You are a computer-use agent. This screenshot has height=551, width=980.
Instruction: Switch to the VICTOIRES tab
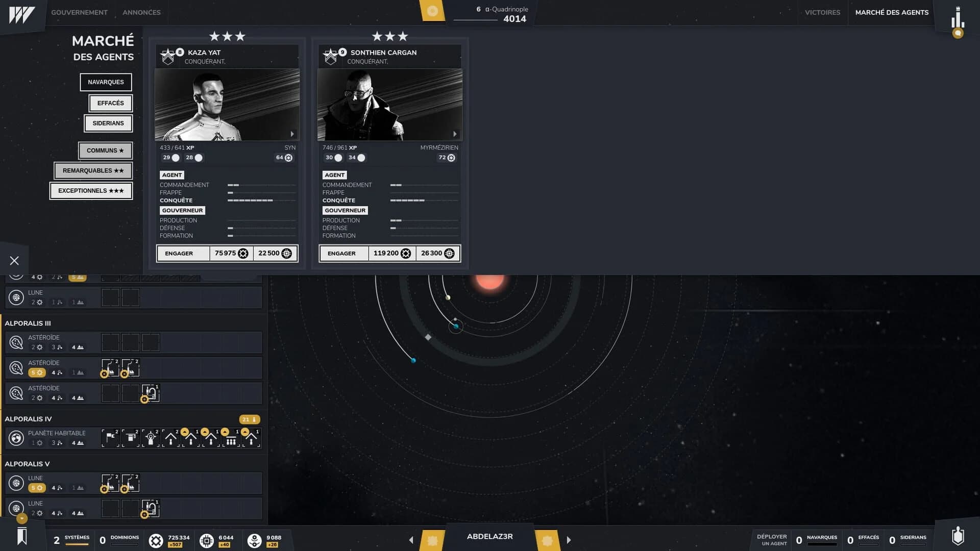tap(822, 12)
